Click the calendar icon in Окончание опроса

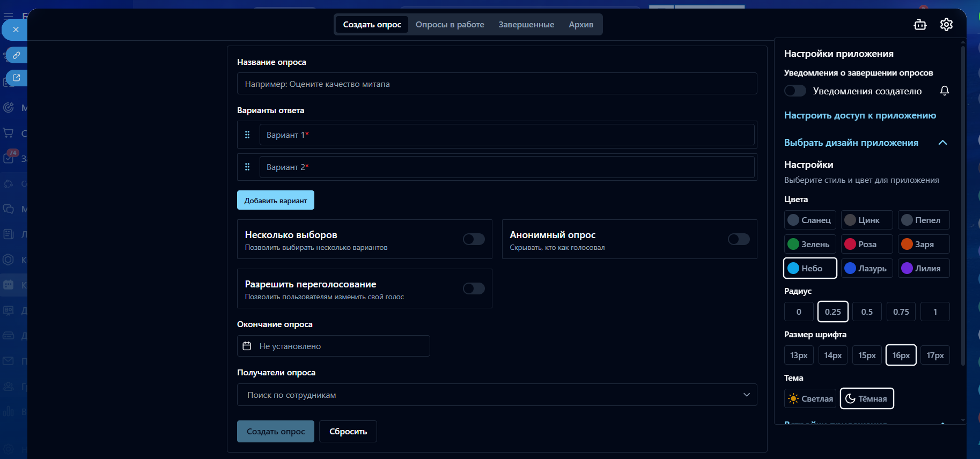pyautogui.click(x=247, y=346)
